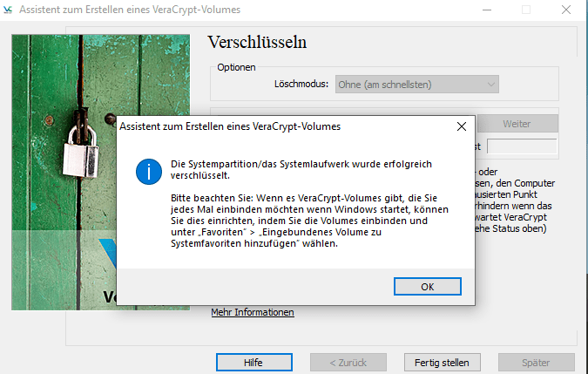This screenshot has width=588, height=374.
Task: Click the 'Bitte beachten Sie' paragraph
Action: coord(309,221)
